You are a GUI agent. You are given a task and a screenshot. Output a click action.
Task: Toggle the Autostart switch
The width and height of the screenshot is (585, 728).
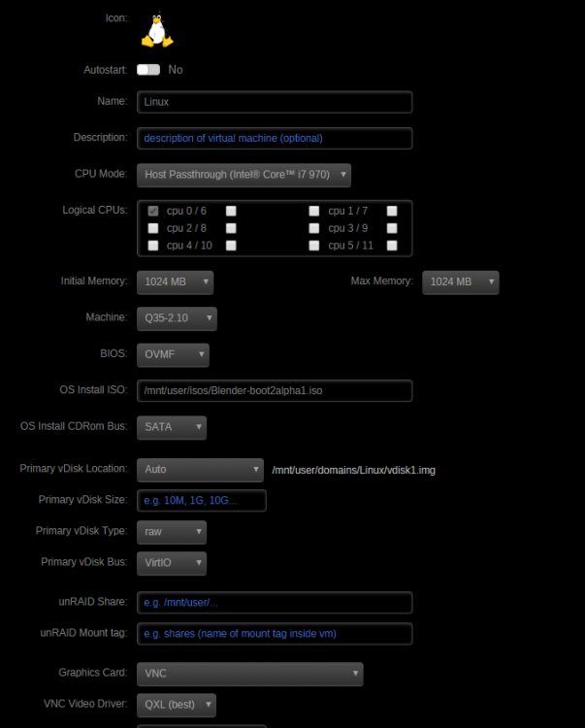(x=148, y=70)
